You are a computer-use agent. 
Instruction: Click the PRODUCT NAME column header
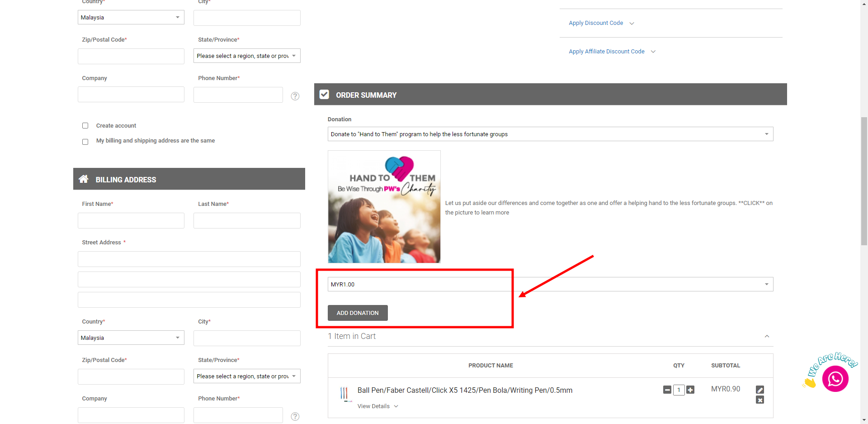[491, 366]
